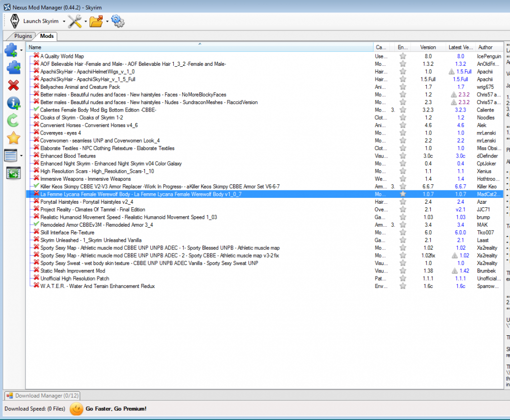510x420 pixels.
Task: Click the mod info icon
Action: coord(13,103)
